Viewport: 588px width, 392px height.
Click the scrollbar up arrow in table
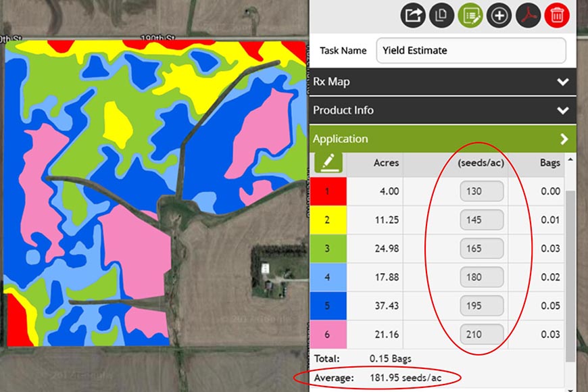click(571, 161)
